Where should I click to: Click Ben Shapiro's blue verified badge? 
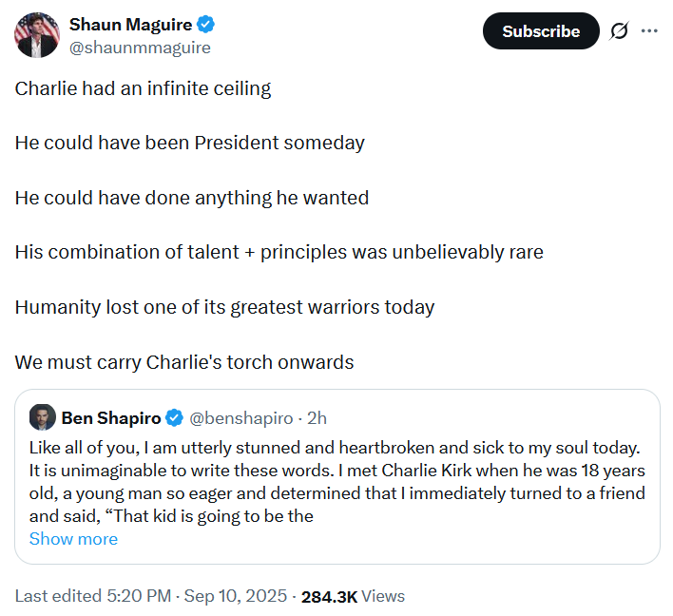175,417
